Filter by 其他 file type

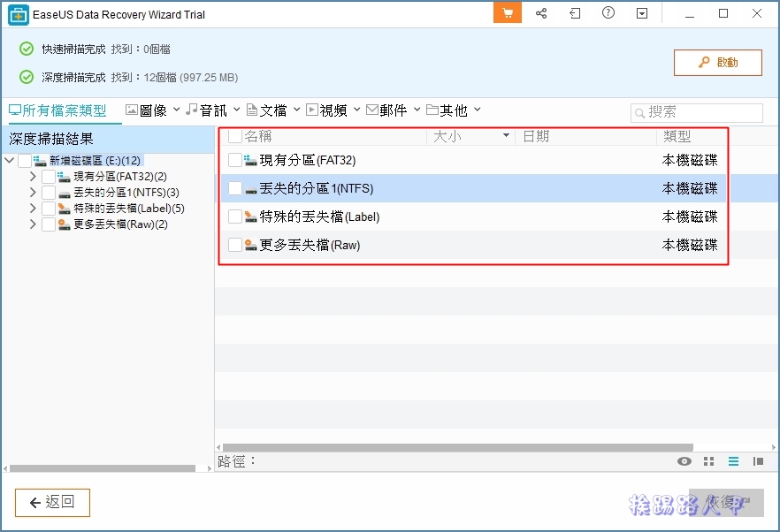pyautogui.click(x=447, y=110)
